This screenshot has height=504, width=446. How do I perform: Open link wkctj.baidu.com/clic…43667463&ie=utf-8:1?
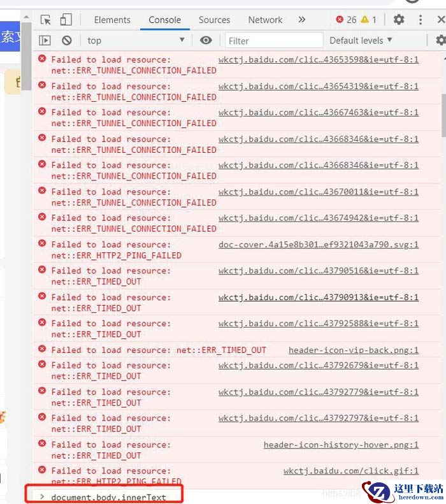click(x=319, y=113)
